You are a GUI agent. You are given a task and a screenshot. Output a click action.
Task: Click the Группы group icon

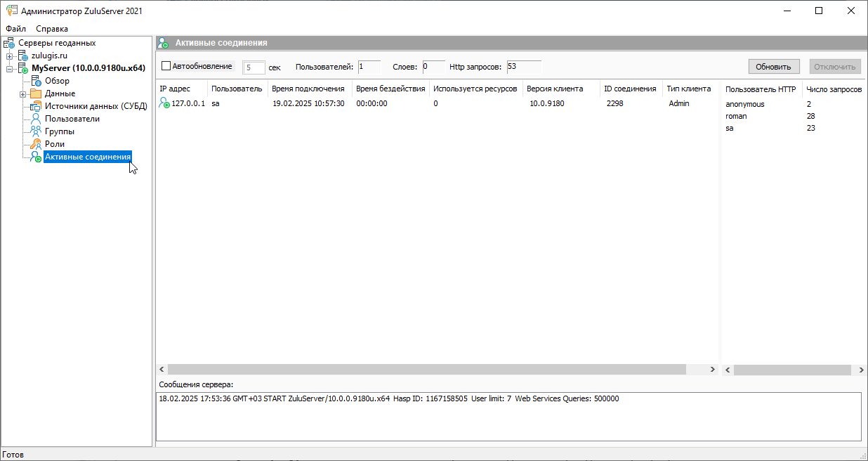tap(36, 131)
